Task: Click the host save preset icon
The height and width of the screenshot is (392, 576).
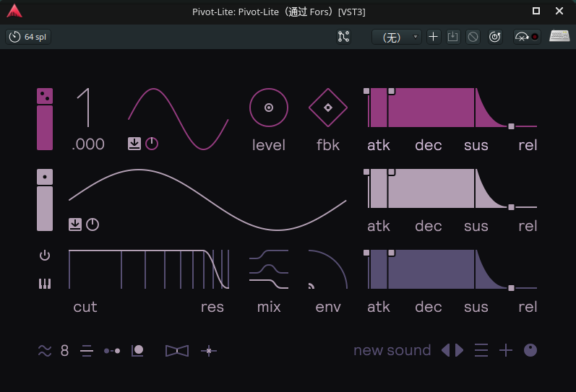Action: pos(453,37)
